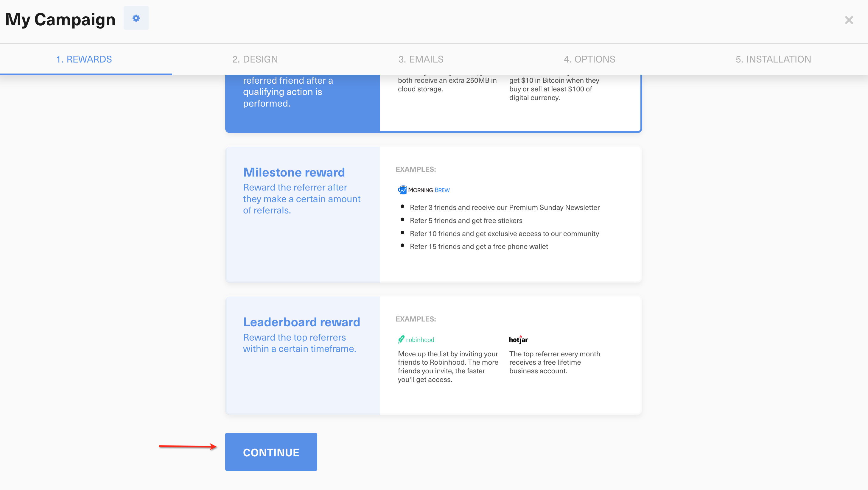The height and width of the screenshot is (490, 868).
Task: Close the campaign wizard with X
Action: pos(848,20)
